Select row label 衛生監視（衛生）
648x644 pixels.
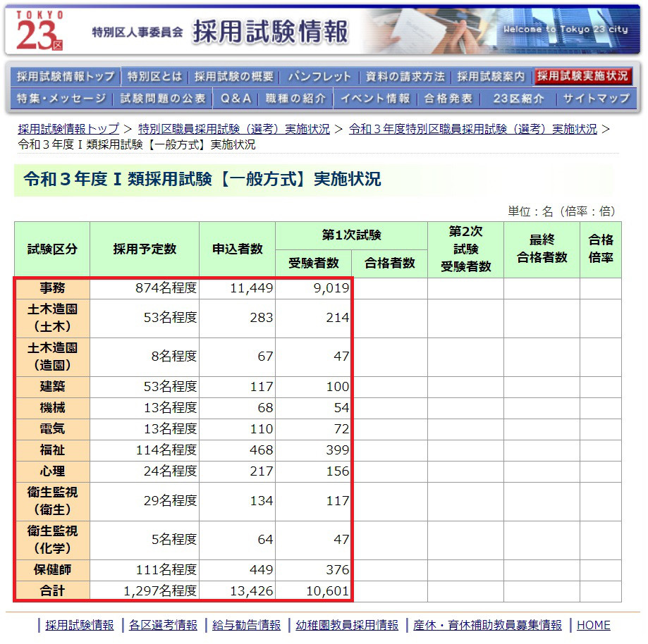[x=52, y=501]
